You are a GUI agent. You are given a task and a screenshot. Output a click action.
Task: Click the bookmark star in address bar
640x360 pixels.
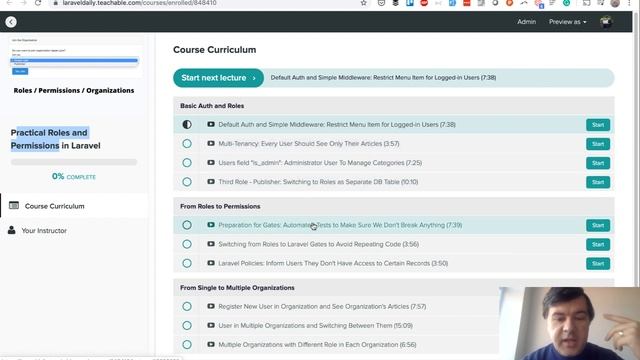click(x=363, y=3)
